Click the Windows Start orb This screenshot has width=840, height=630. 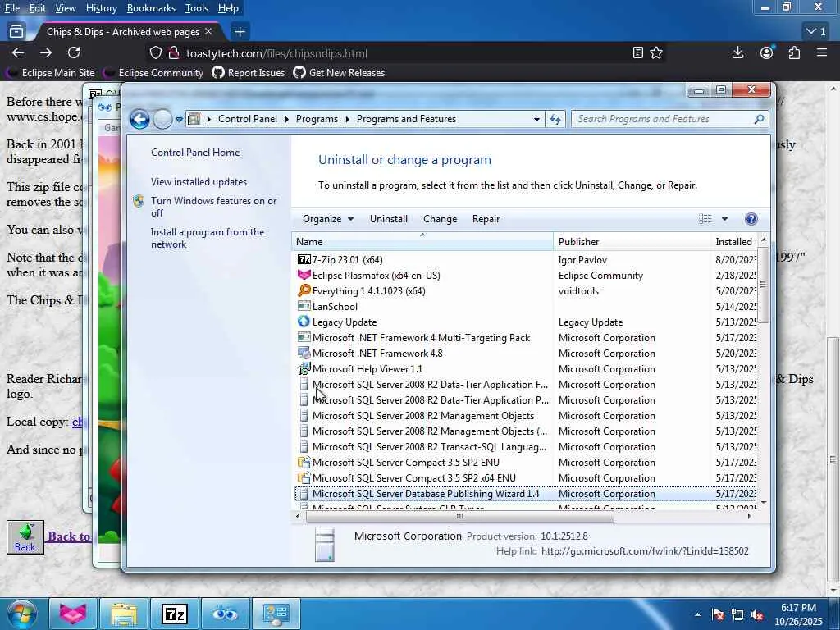pyautogui.click(x=21, y=614)
